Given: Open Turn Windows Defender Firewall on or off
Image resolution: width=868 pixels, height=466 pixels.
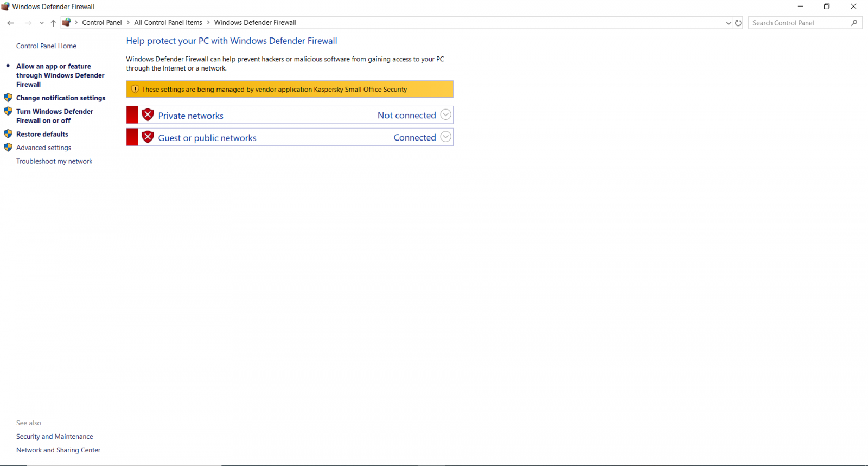Looking at the screenshot, I should [54, 116].
